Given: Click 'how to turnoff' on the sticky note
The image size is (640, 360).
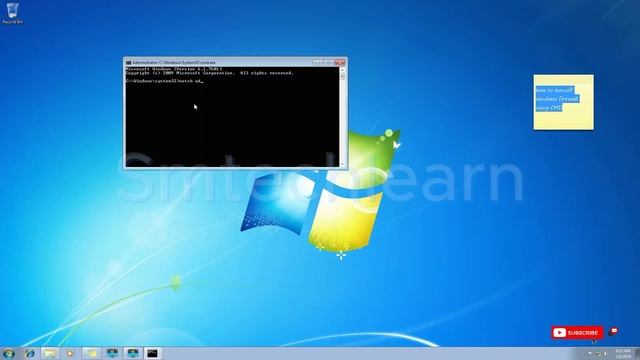Looking at the screenshot, I should [554, 90].
